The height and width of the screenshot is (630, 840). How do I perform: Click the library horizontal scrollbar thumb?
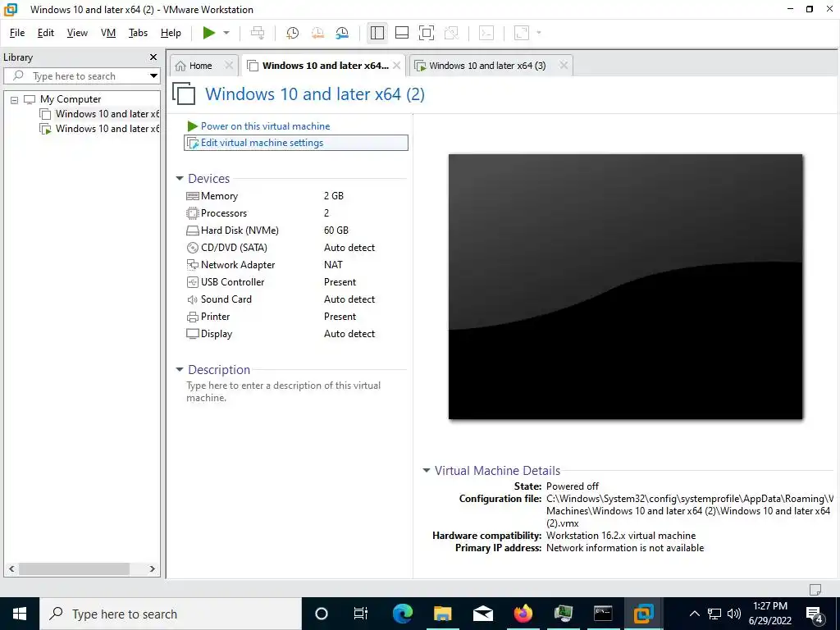74,569
